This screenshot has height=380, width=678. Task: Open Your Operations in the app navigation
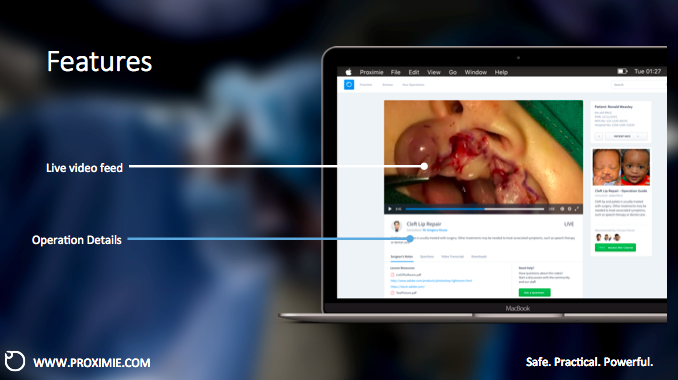(x=413, y=85)
